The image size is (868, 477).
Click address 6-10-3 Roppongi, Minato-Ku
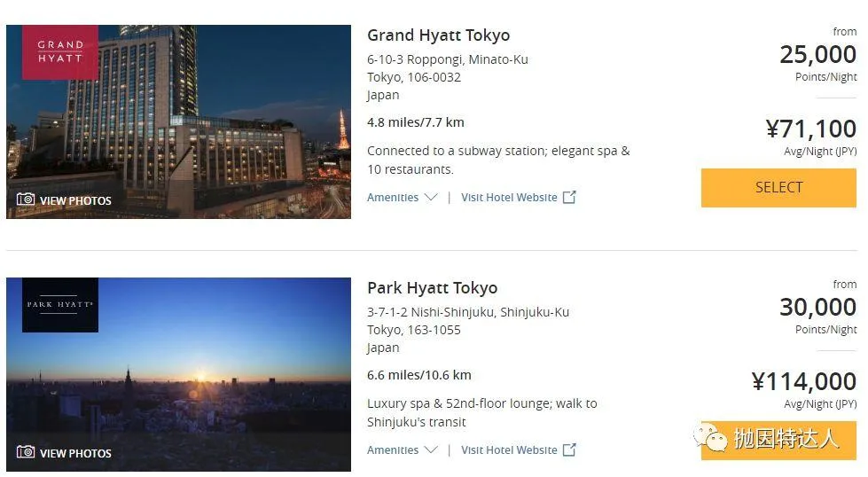447,59
